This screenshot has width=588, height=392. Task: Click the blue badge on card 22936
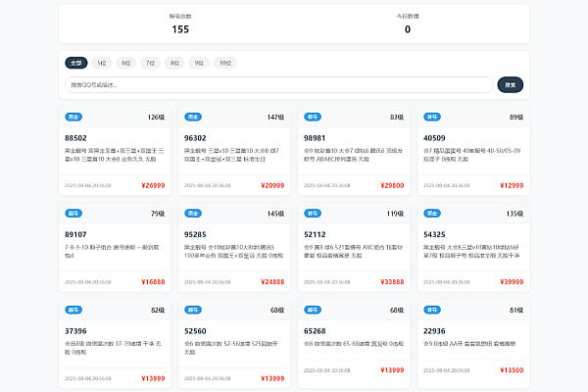(x=432, y=310)
